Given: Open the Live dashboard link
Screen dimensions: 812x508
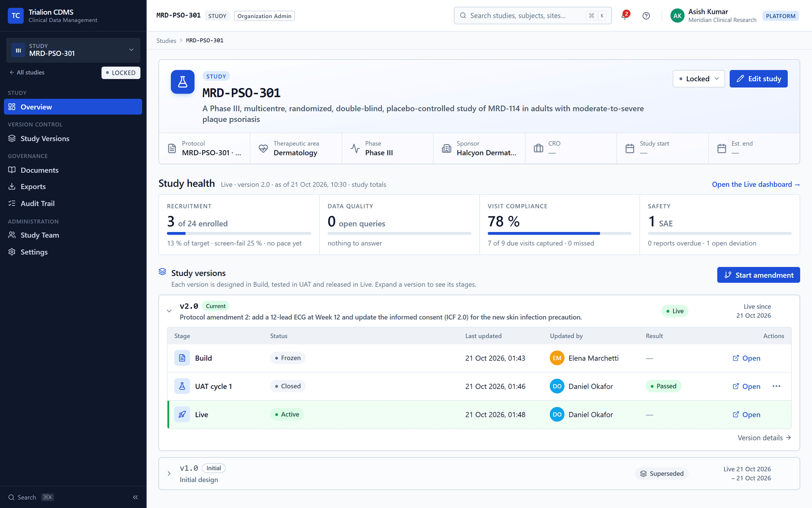Looking at the screenshot, I should 756,185.
